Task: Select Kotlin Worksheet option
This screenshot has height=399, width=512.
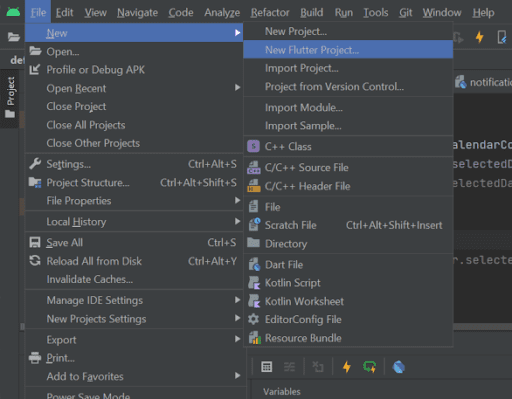Action: point(348,301)
